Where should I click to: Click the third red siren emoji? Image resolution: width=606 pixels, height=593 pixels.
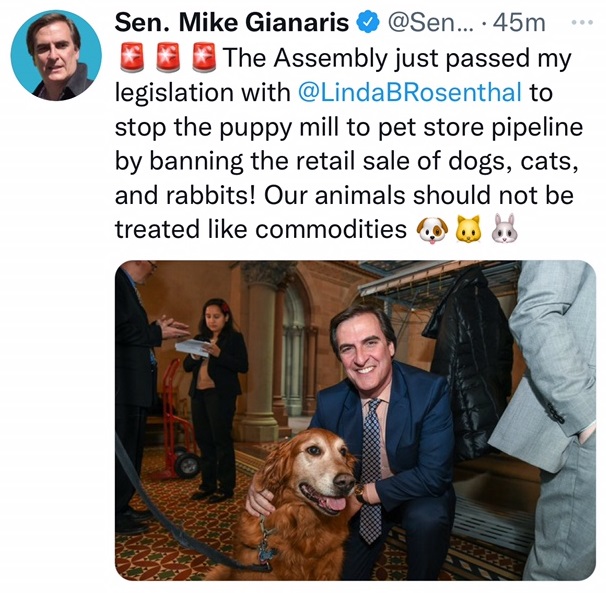click(205, 58)
